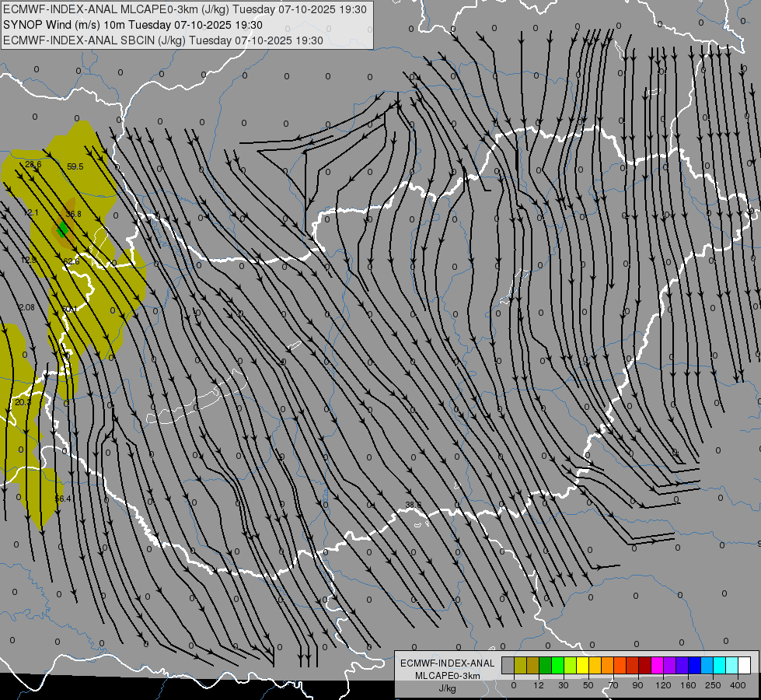Pick the pure yellow legend swatch

point(583,665)
